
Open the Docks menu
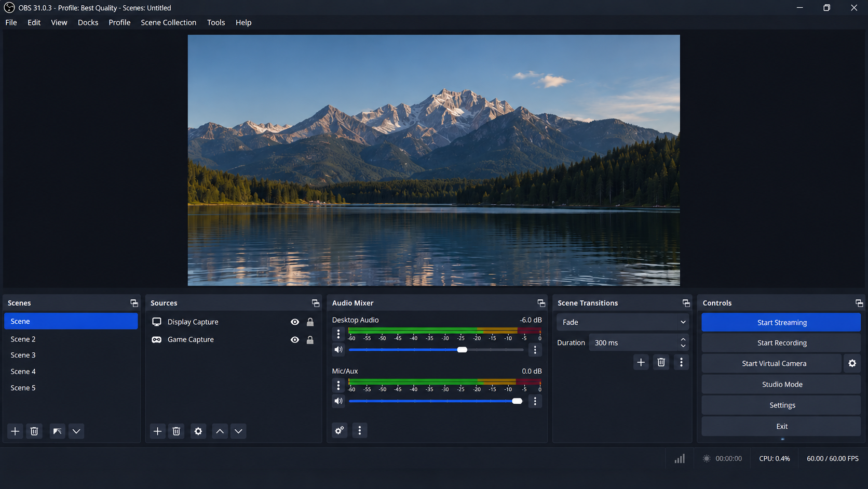click(x=88, y=22)
